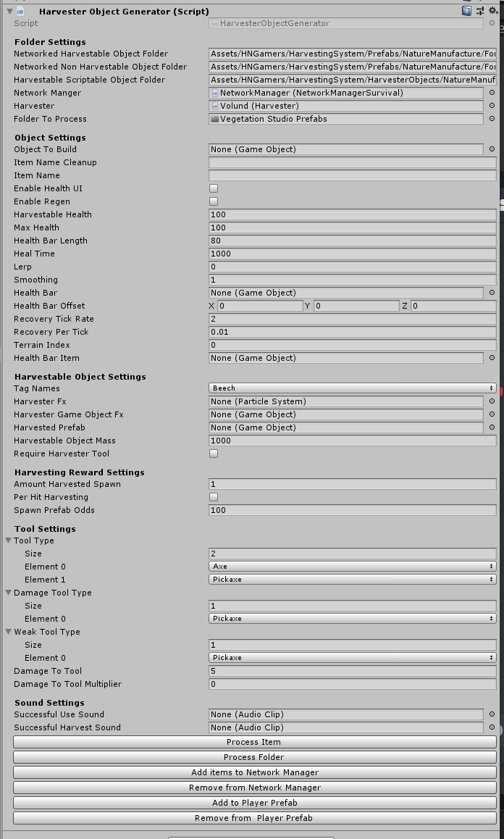Open the component settings gear menu
Screen dimensions: 504x839
point(492,11)
